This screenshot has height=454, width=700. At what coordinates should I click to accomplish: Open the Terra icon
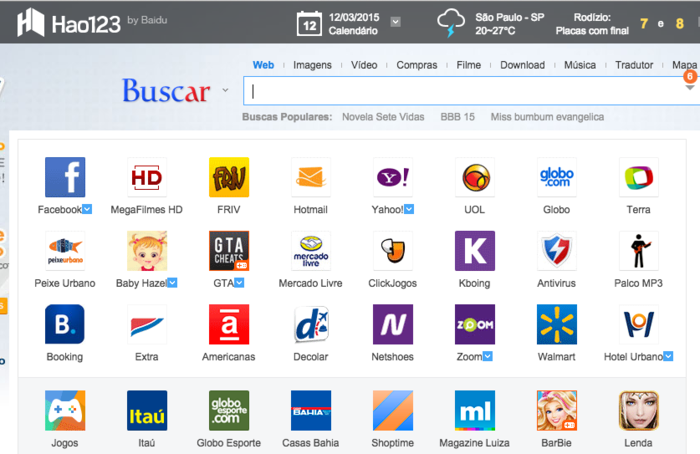click(x=639, y=177)
